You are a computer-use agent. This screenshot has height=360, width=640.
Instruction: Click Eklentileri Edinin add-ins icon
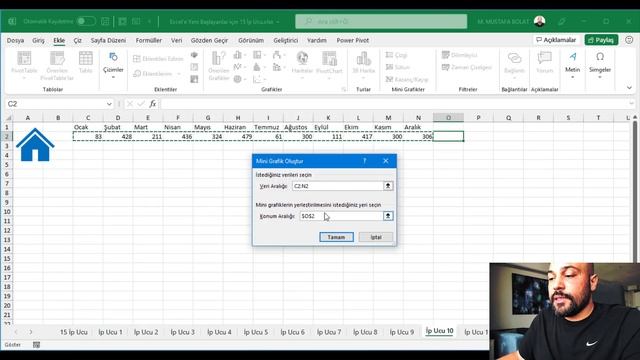coord(158,59)
